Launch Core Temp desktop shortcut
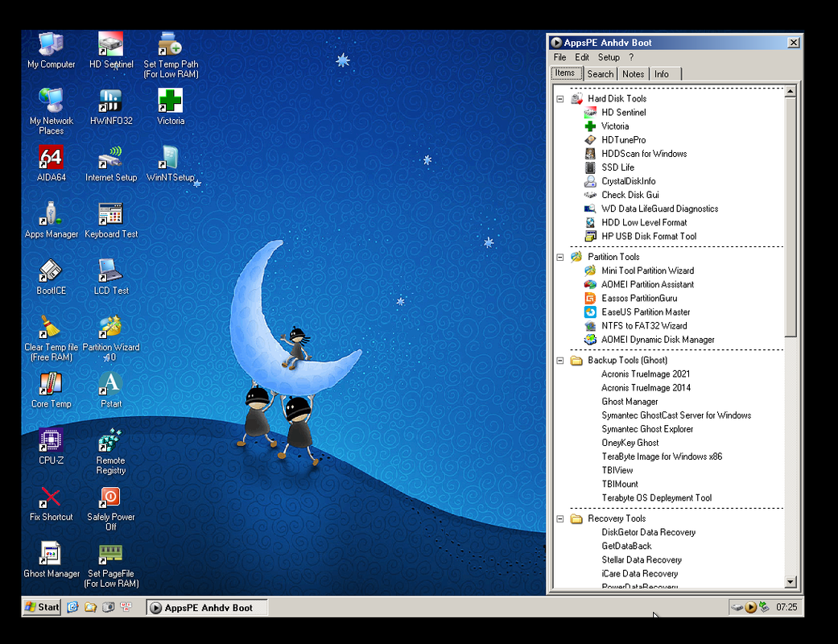This screenshot has width=838, height=644. (x=52, y=390)
